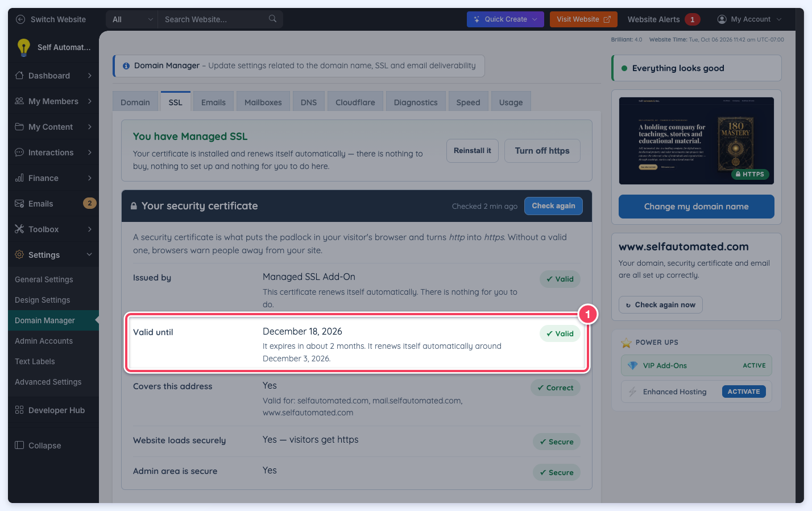Click the Developer Hub grid icon

(x=19, y=410)
